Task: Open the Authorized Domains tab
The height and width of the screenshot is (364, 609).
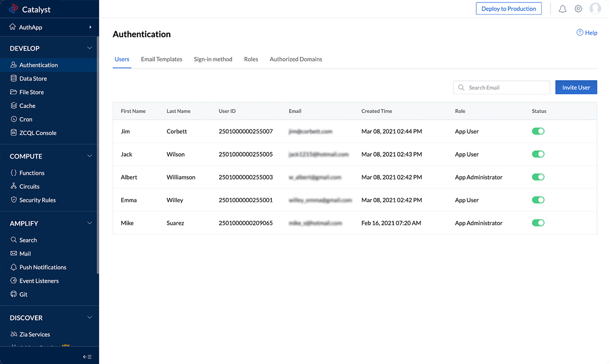Action: point(296,59)
